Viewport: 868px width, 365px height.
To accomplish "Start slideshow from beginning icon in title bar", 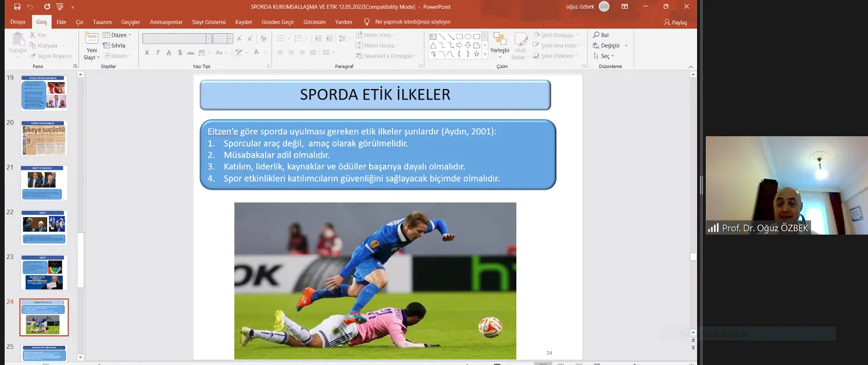I will (x=59, y=7).
